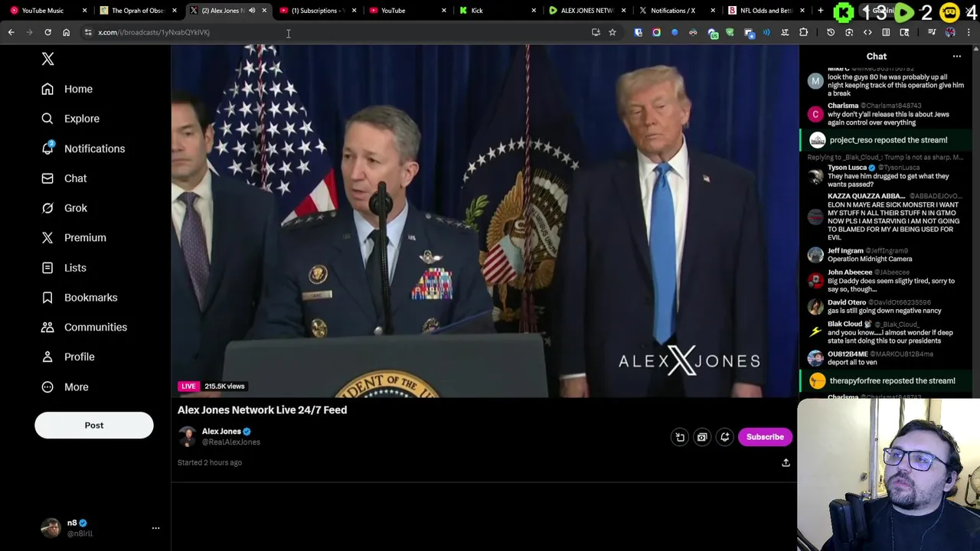The image size is (980, 551).
Task: Click 'Alex Jones Network Live 24/7 Feed' title
Action: click(x=263, y=410)
